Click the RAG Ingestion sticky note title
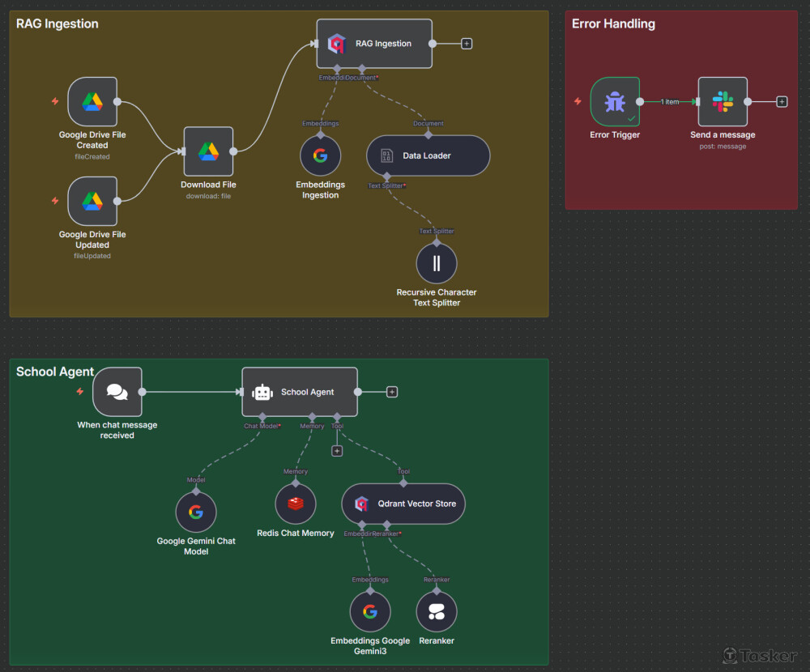810x672 pixels. coord(58,23)
